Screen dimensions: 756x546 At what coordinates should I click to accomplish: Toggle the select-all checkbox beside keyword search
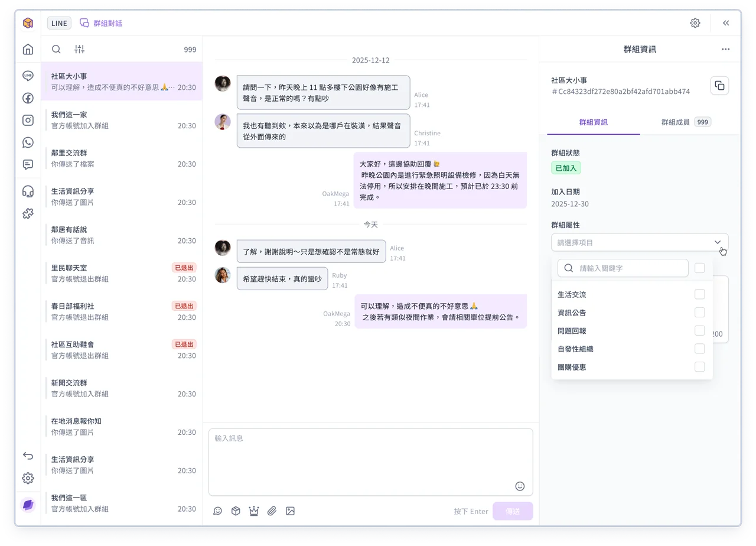[700, 268]
